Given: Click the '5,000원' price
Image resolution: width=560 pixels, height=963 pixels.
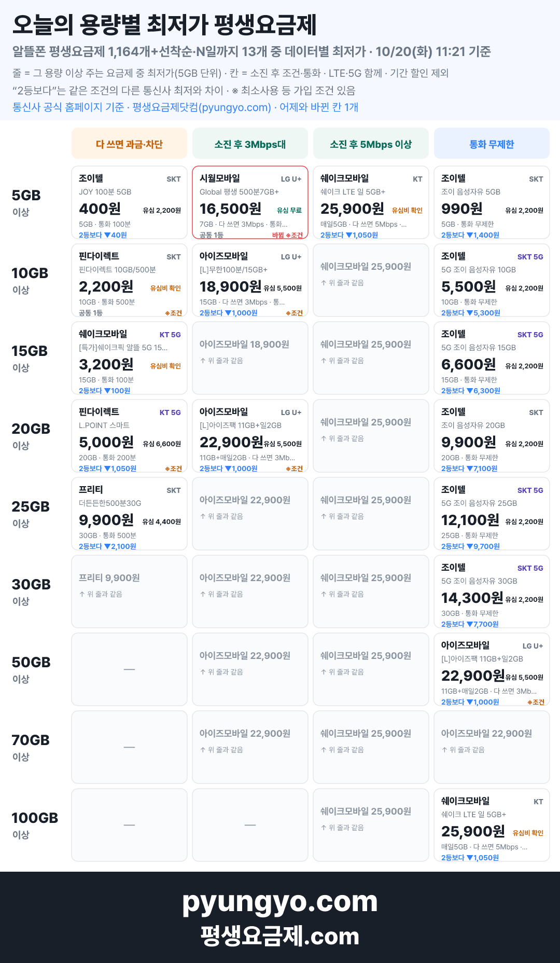Looking at the screenshot, I should point(106,442).
